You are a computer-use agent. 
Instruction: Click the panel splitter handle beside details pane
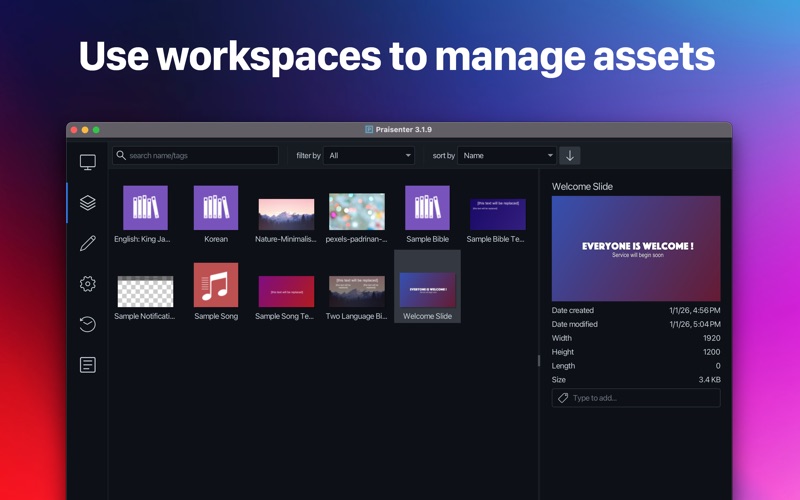(x=539, y=361)
